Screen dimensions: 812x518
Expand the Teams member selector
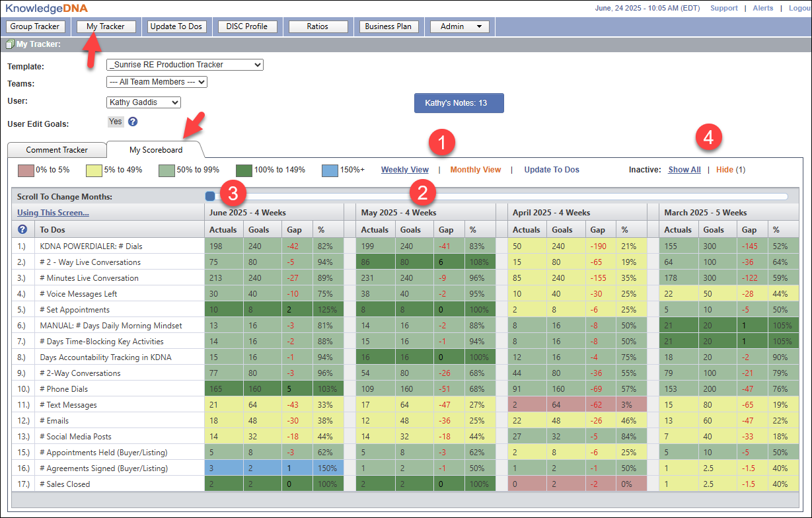pyautogui.click(x=157, y=82)
